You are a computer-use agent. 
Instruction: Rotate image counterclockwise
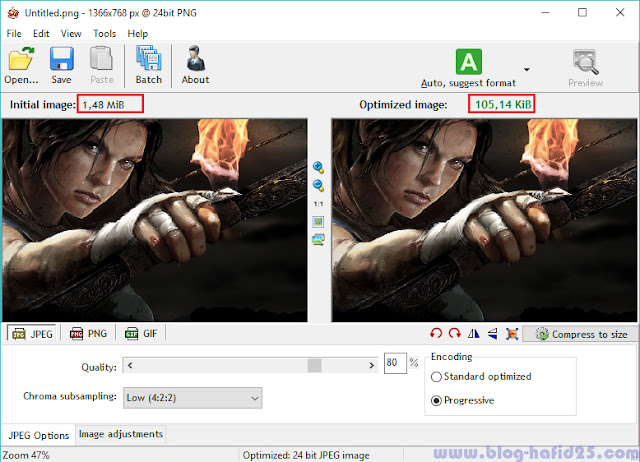pyautogui.click(x=436, y=334)
